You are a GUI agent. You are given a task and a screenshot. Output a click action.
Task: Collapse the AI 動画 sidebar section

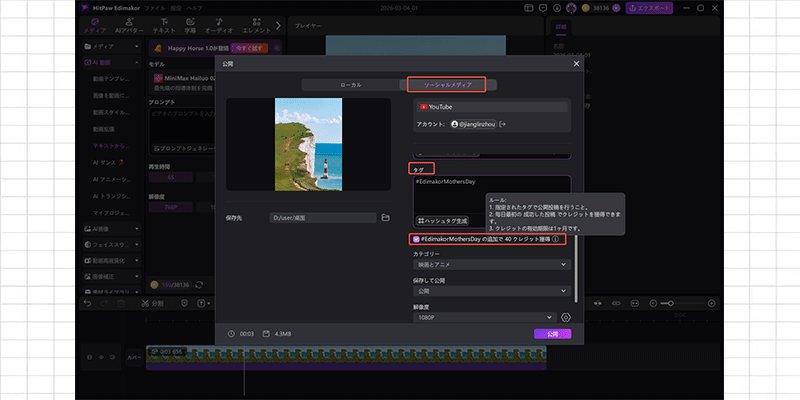(x=111, y=62)
